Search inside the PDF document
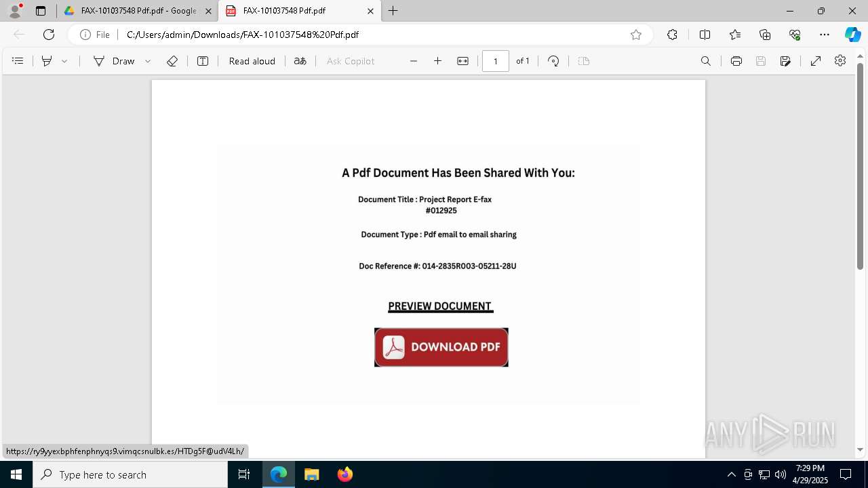 tap(706, 61)
